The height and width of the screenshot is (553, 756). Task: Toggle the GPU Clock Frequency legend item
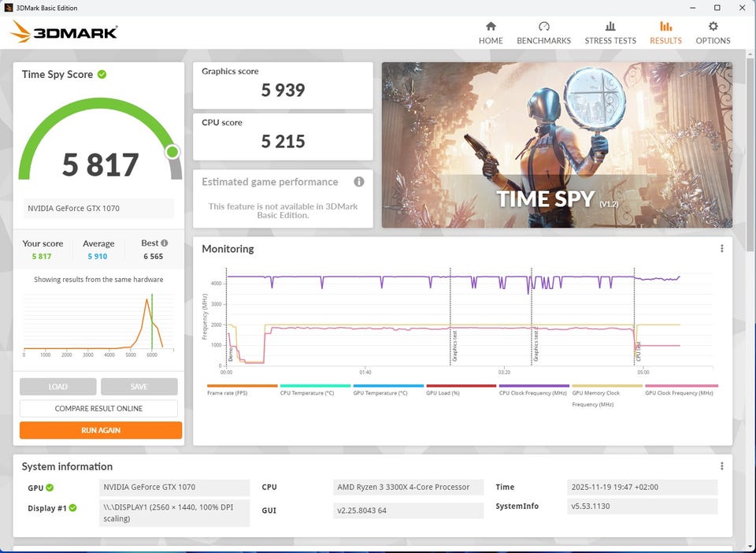click(681, 390)
